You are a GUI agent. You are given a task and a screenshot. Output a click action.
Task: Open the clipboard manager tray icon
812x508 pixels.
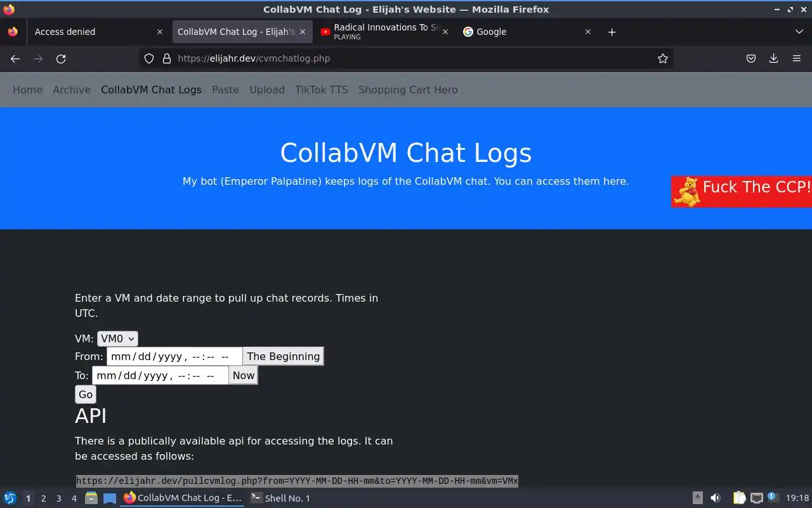pyautogui.click(x=739, y=498)
